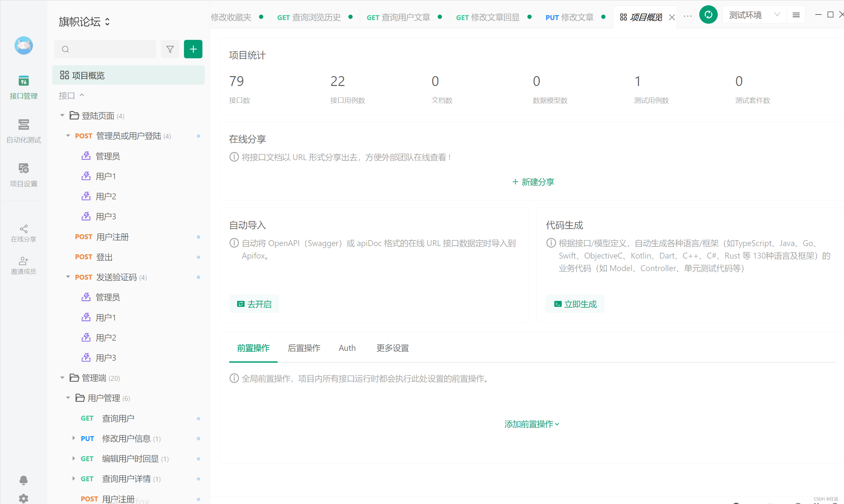Click the 去开启 button

[254, 304]
